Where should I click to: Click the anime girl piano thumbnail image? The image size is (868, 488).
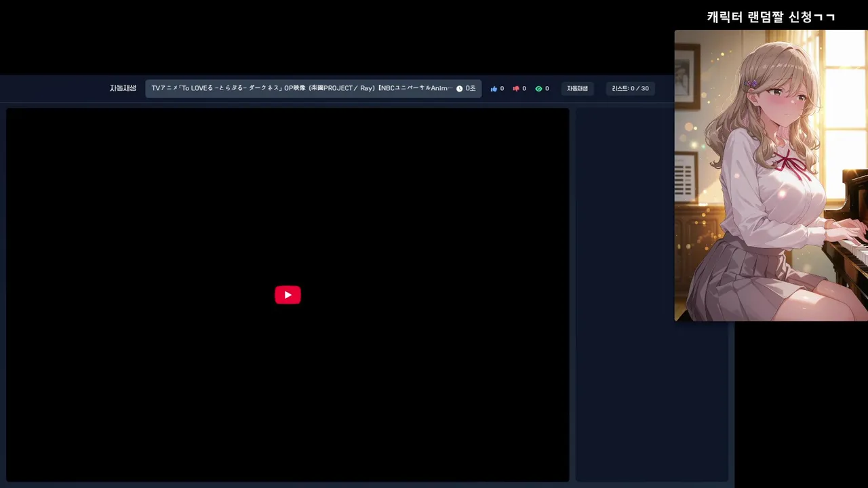point(771,176)
